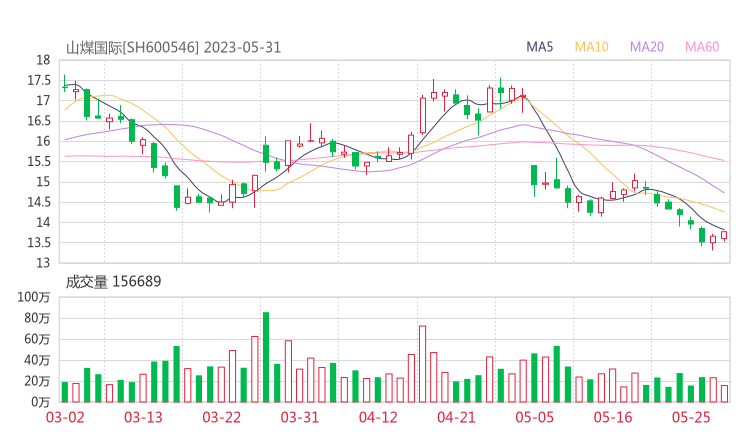Click the stock title 山煤国际[SH600546]

point(133,48)
